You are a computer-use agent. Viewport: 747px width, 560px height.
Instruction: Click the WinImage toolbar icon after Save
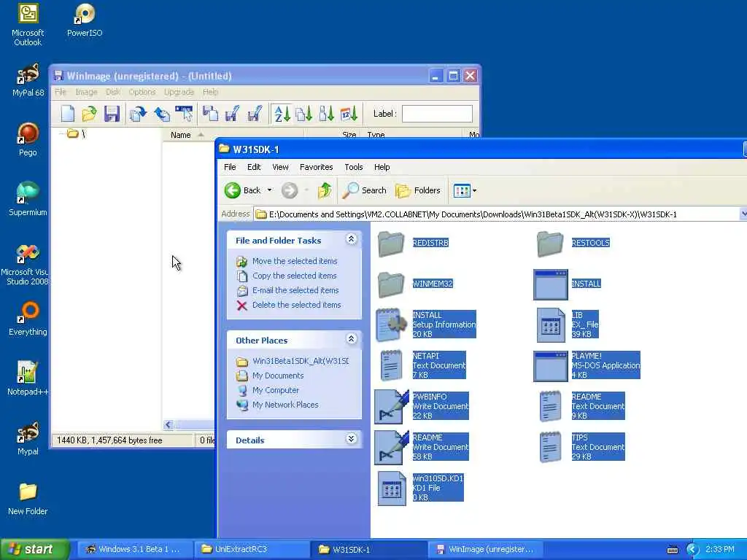[138, 114]
